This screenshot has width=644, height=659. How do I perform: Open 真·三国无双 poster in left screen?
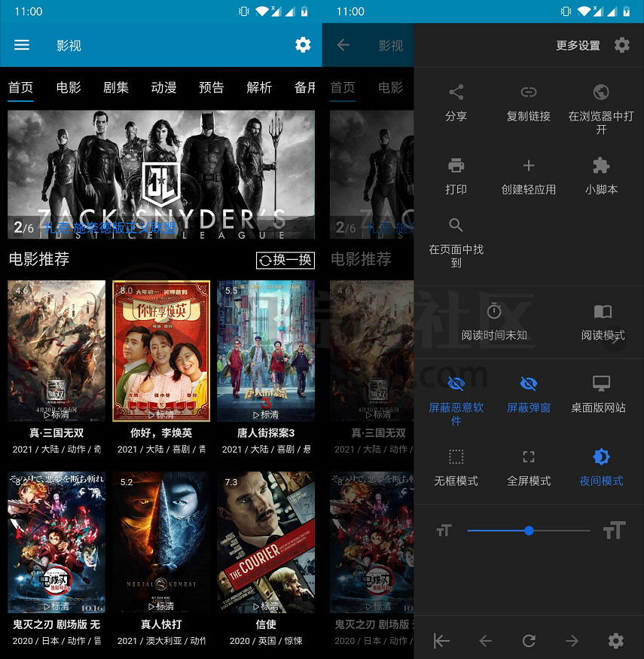[56, 351]
